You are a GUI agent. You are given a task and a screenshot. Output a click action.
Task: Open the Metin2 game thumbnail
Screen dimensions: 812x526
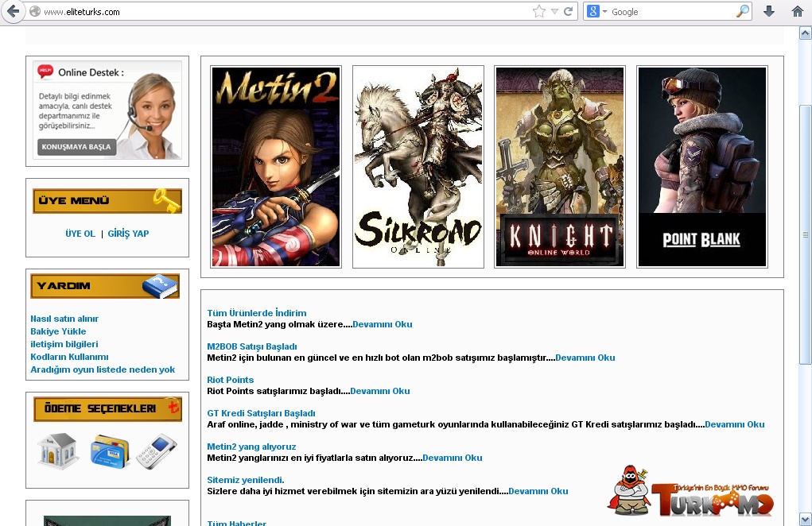click(276, 167)
